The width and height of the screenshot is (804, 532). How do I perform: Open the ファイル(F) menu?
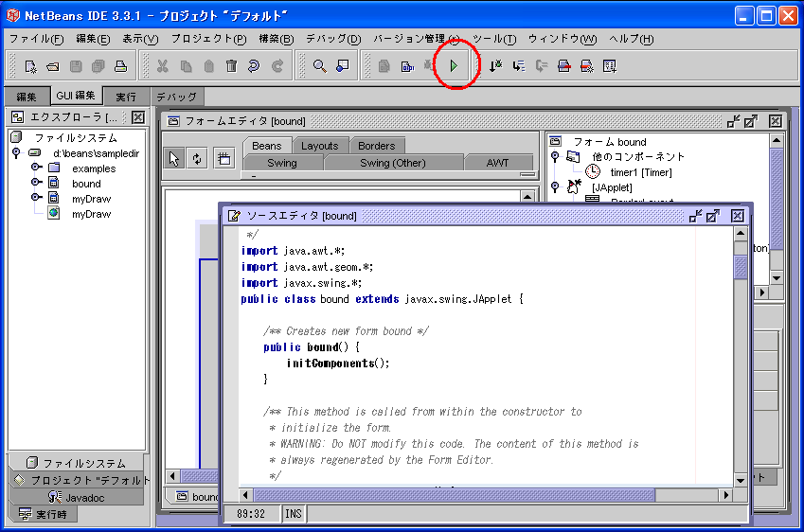pyautogui.click(x=36, y=39)
